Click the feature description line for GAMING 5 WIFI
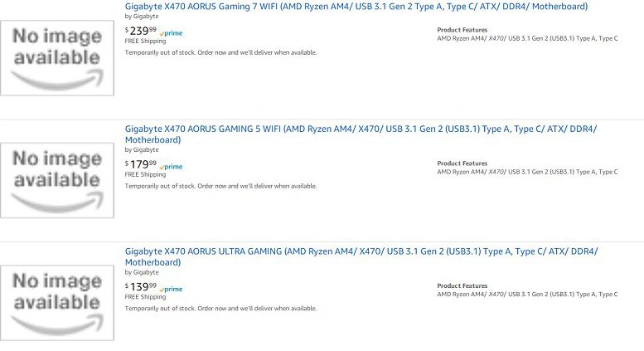The width and height of the screenshot is (644, 351). [x=527, y=173]
